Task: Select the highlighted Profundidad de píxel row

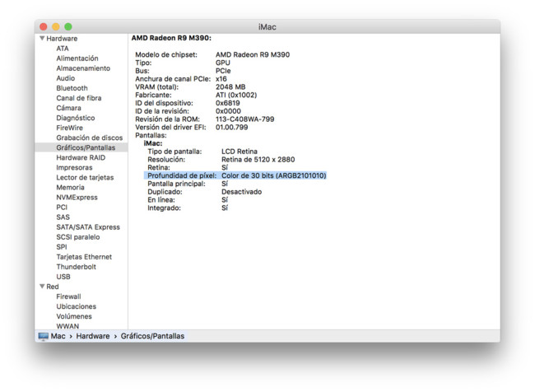Action: click(235, 175)
